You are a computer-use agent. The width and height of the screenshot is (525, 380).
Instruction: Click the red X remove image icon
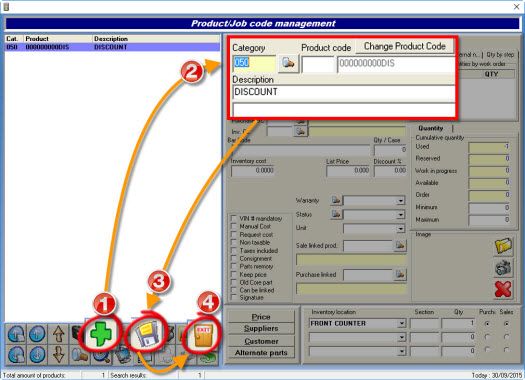coord(503,289)
